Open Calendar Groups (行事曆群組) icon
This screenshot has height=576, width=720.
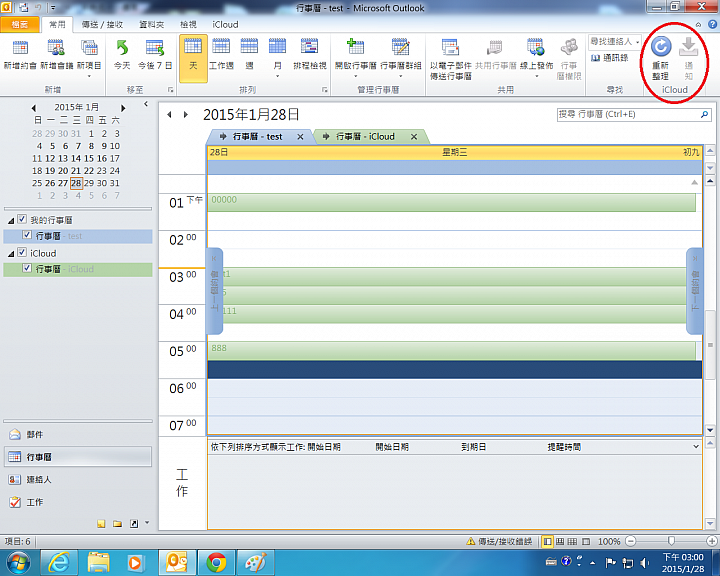click(x=401, y=46)
